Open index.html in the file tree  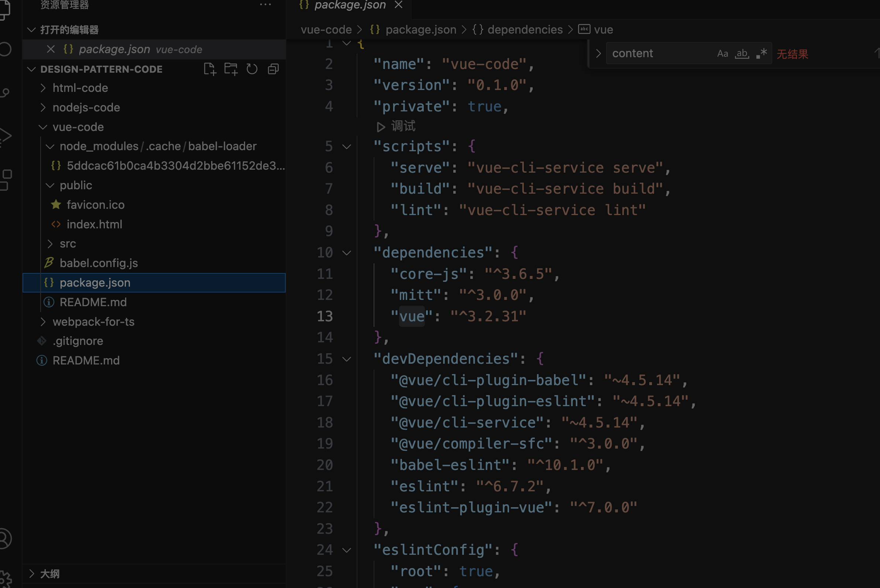pos(154,224)
